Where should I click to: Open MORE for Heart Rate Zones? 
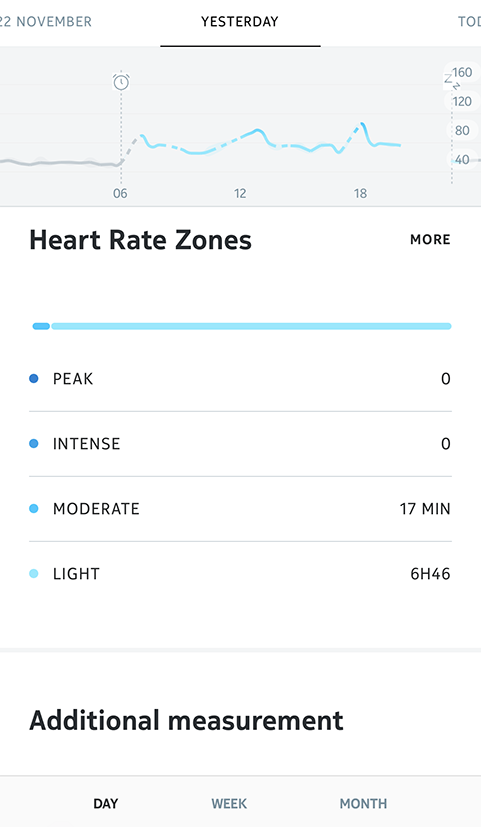[430, 239]
